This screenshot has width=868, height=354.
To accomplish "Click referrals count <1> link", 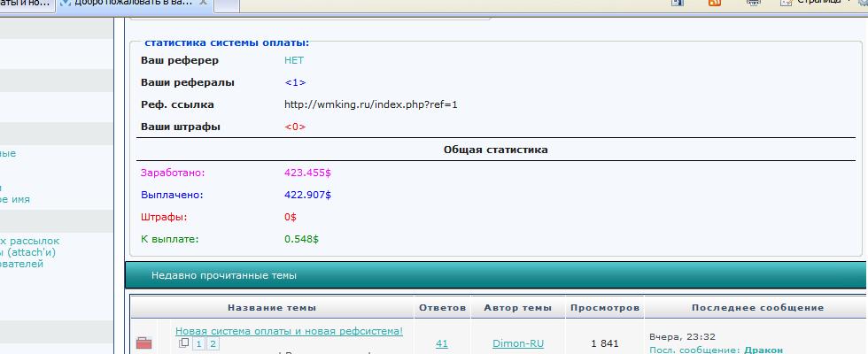I will [x=295, y=82].
